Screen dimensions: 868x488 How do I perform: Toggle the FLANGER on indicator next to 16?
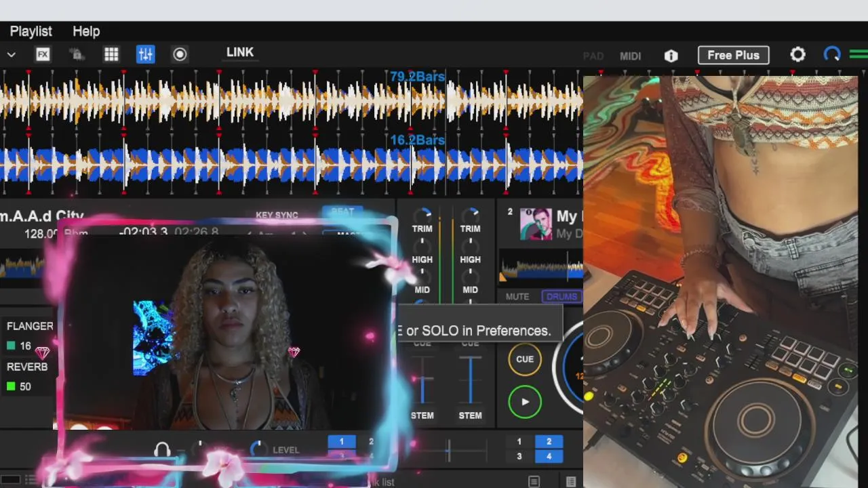(11, 346)
